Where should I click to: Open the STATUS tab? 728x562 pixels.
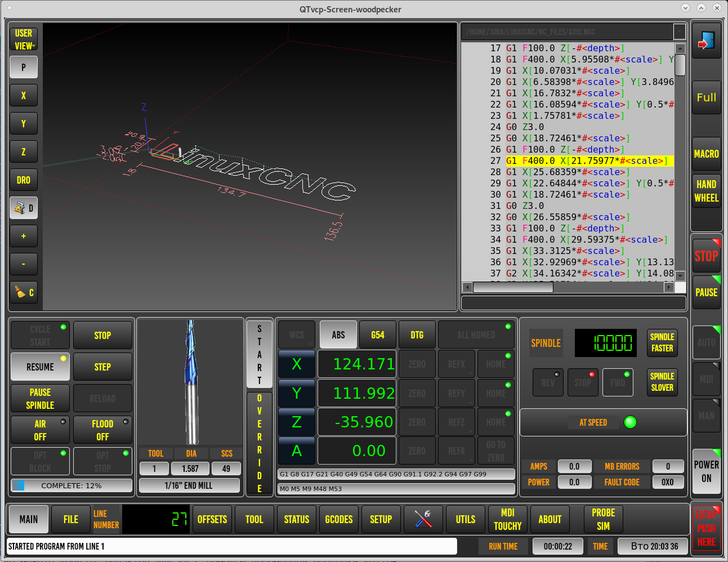(x=297, y=519)
